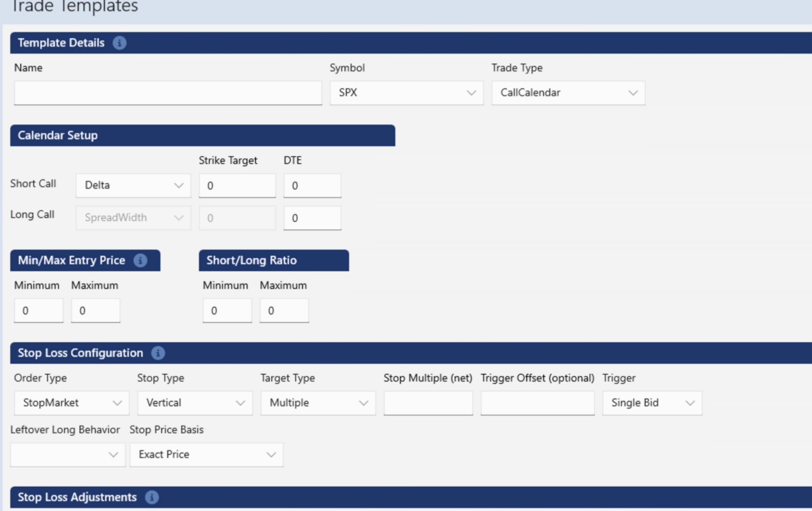Click the Stop Loss Adjustments info icon
The width and height of the screenshot is (812, 511).
(152, 497)
